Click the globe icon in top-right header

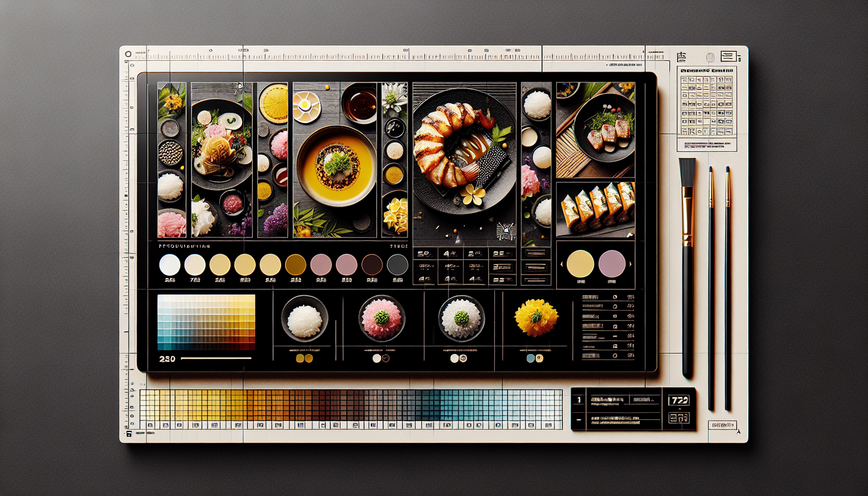point(710,58)
